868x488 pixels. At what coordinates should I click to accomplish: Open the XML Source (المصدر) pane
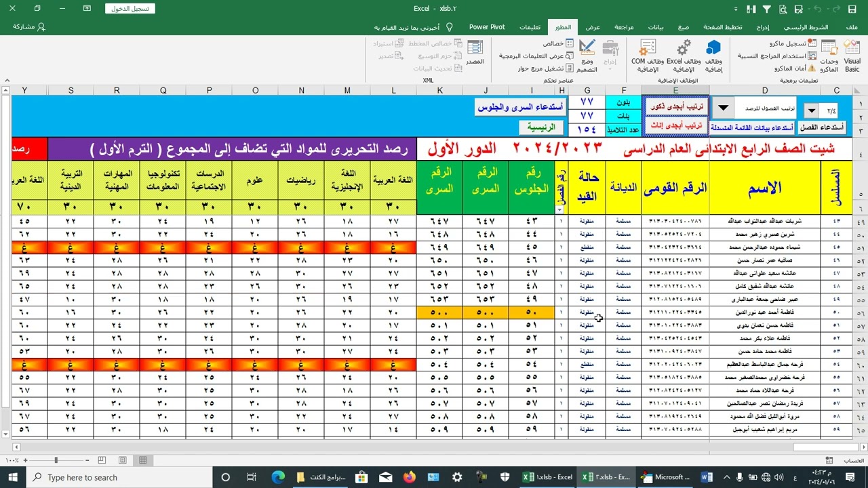click(x=475, y=52)
